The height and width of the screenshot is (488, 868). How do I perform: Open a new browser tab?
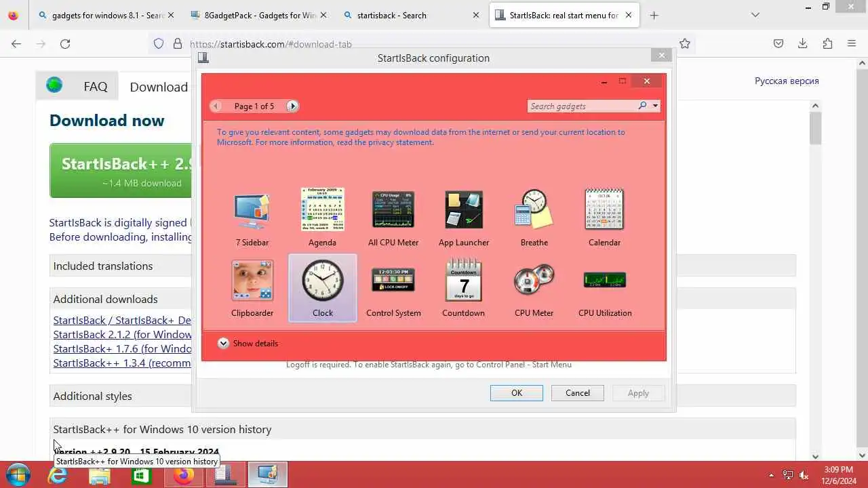tap(654, 15)
